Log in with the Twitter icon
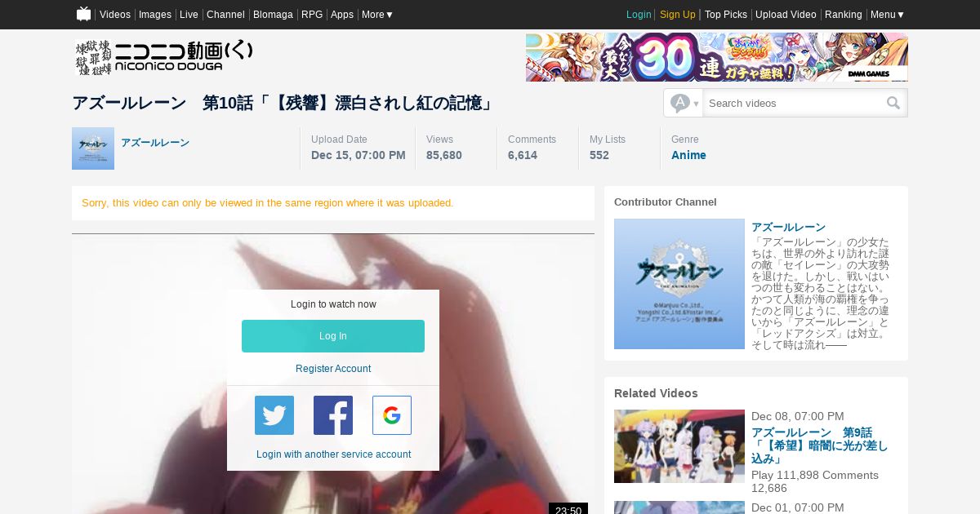This screenshot has width=980, height=514. [274, 415]
